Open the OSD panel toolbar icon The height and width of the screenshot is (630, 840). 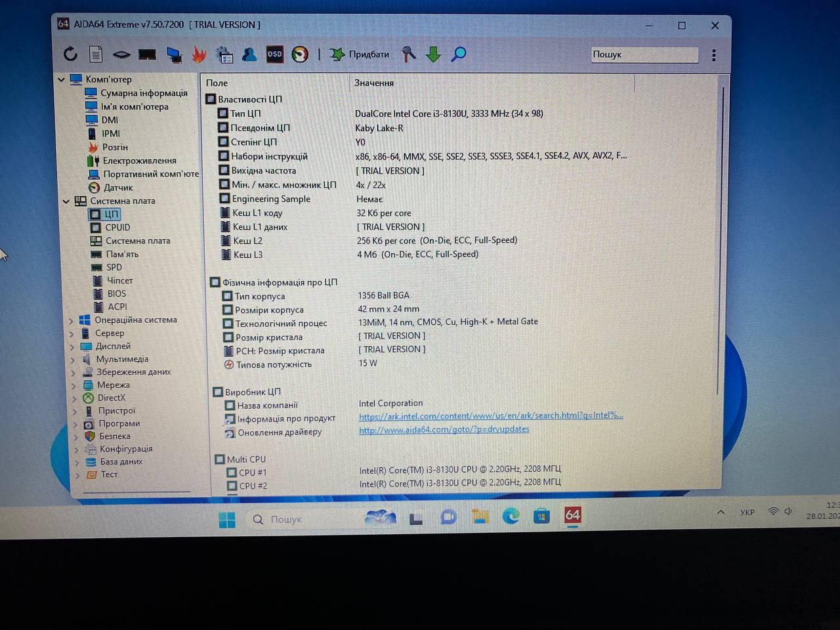click(274, 54)
